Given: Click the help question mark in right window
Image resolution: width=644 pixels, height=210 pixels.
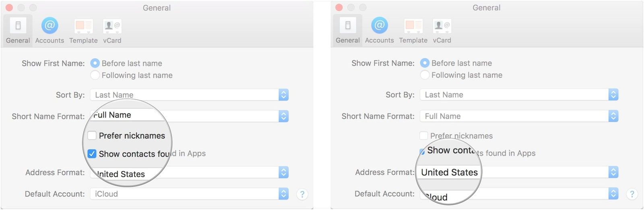Looking at the screenshot, I should click(x=632, y=194).
